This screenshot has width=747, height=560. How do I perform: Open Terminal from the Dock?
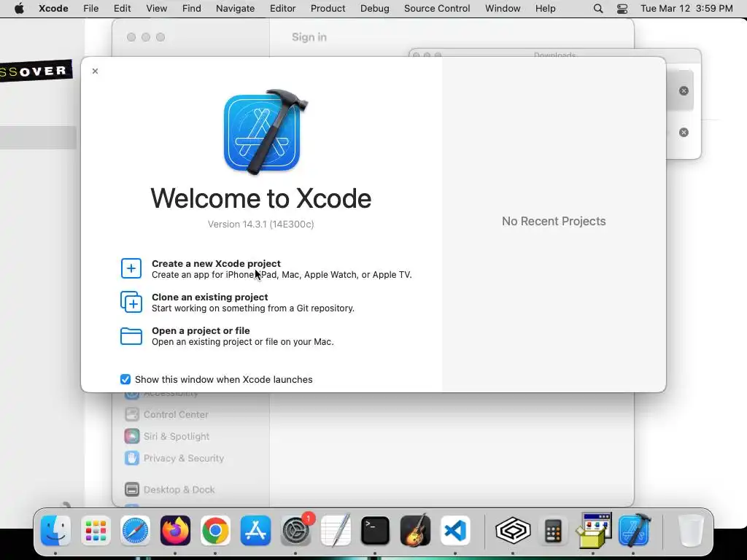(376, 531)
